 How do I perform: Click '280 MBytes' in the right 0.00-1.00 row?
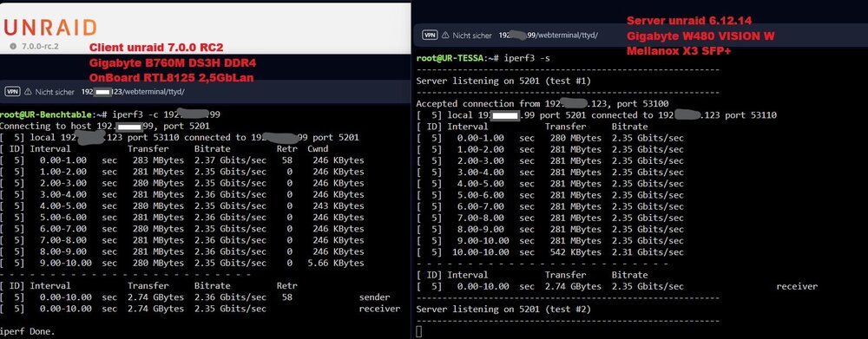[575, 138]
